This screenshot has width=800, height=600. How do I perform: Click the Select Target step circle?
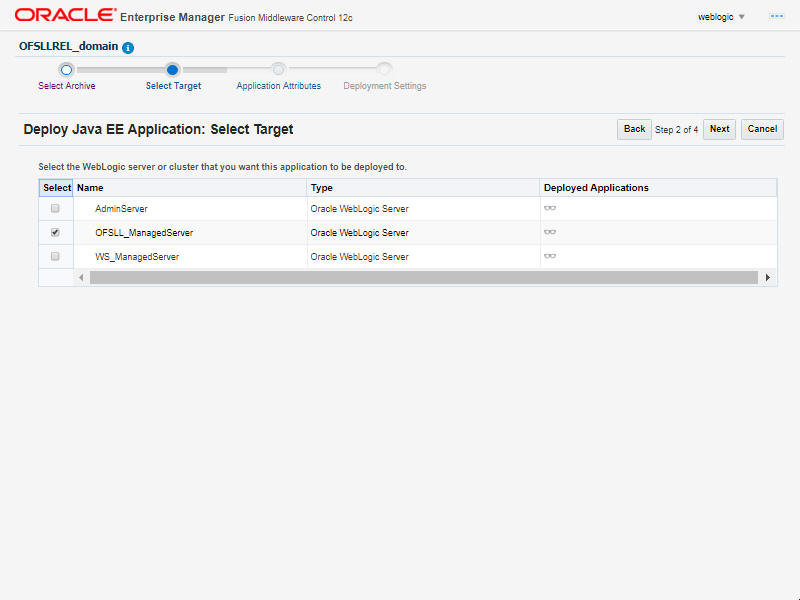pos(172,70)
